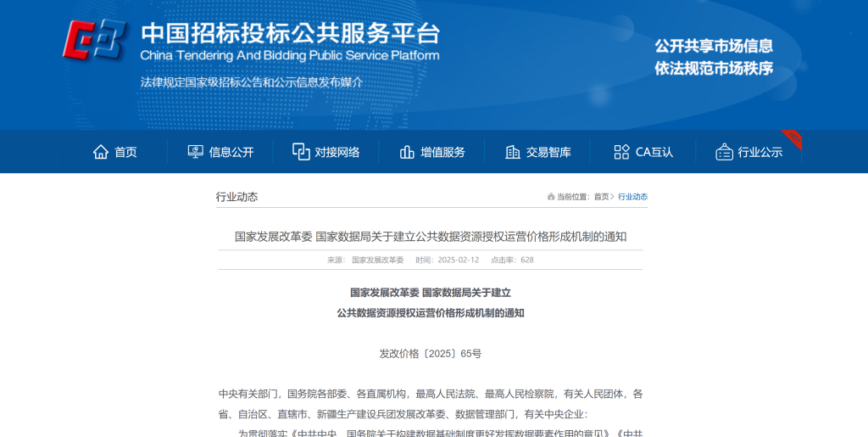Viewport: 868px width, 437px height.
Task: Click the home icon beside 首页
Action: 101,152
